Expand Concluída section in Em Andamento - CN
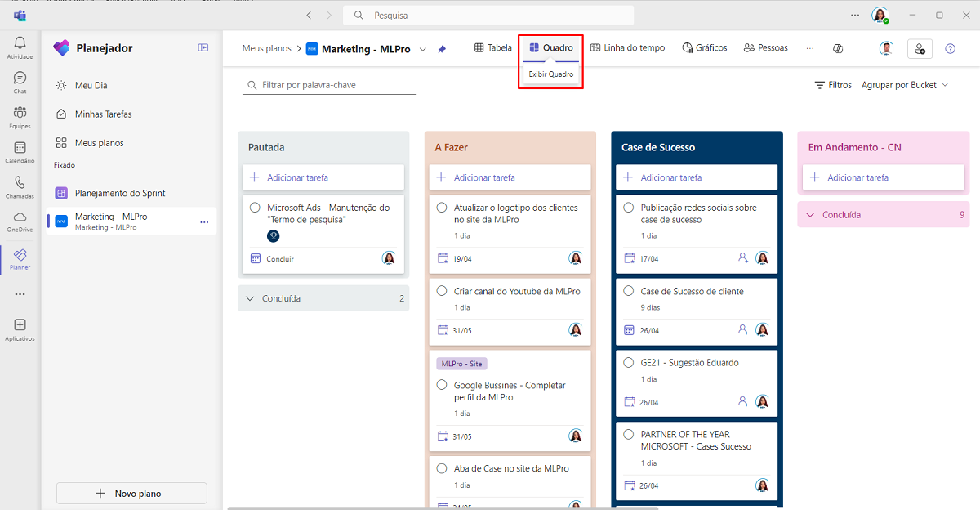Viewport: 980px width, 510px height. point(884,215)
